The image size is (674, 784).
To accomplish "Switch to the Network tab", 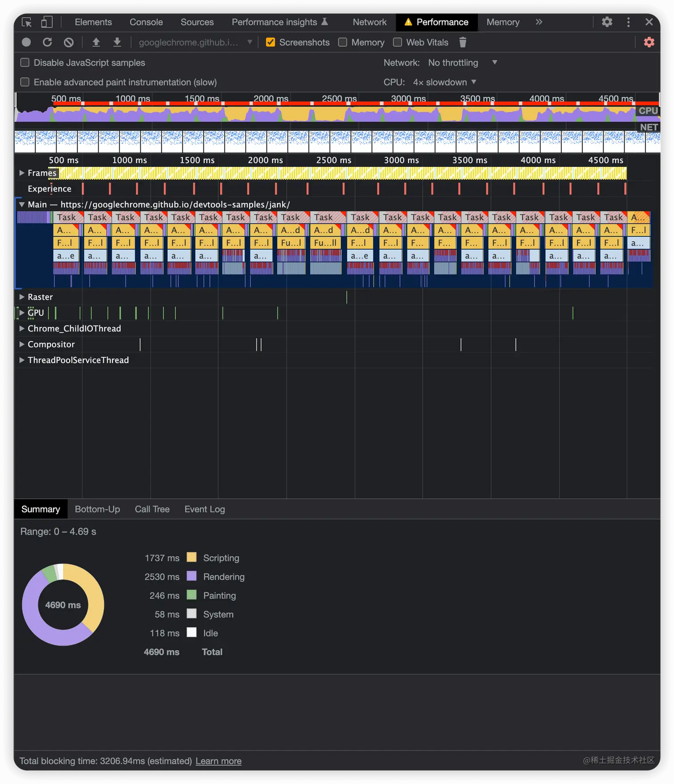I will click(x=370, y=22).
